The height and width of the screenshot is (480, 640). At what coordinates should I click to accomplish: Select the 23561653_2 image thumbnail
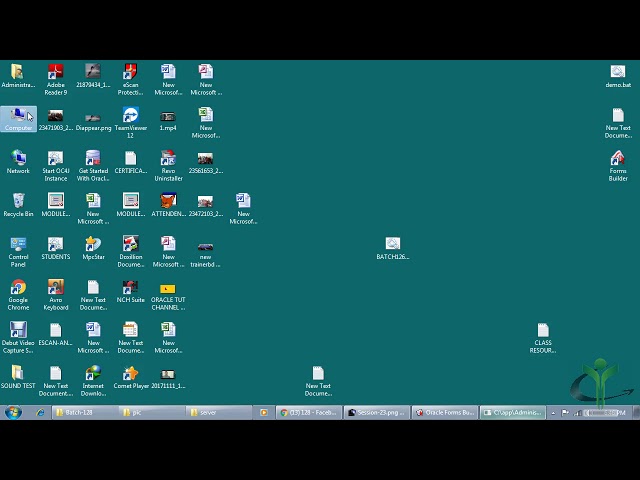click(x=205, y=163)
